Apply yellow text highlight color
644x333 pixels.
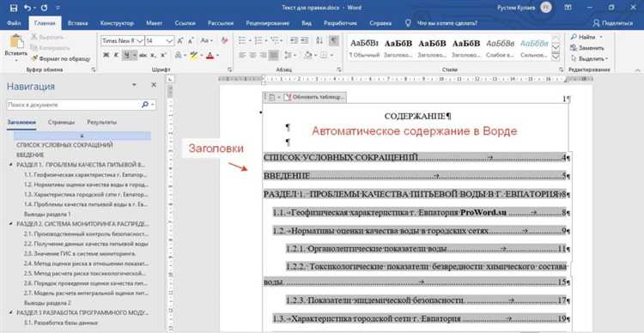point(194,55)
